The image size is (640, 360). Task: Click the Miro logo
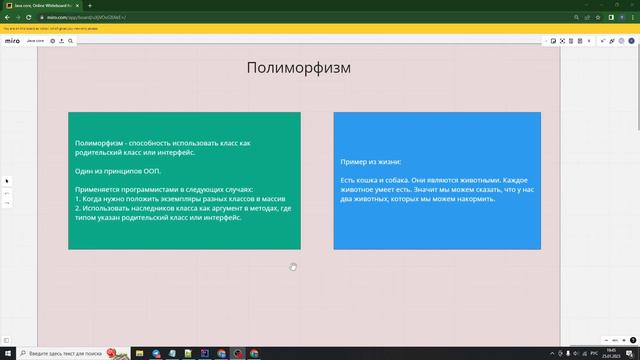point(12,41)
